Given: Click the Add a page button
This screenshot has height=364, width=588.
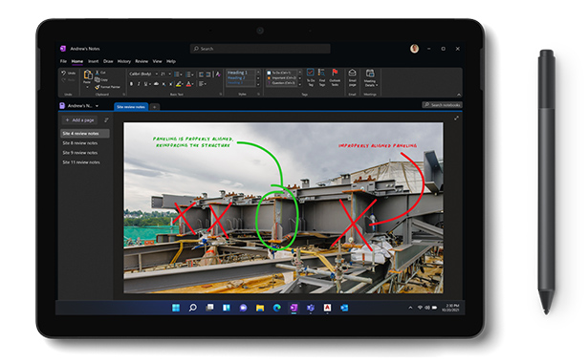Looking at the screenshot, I should 79,120.
